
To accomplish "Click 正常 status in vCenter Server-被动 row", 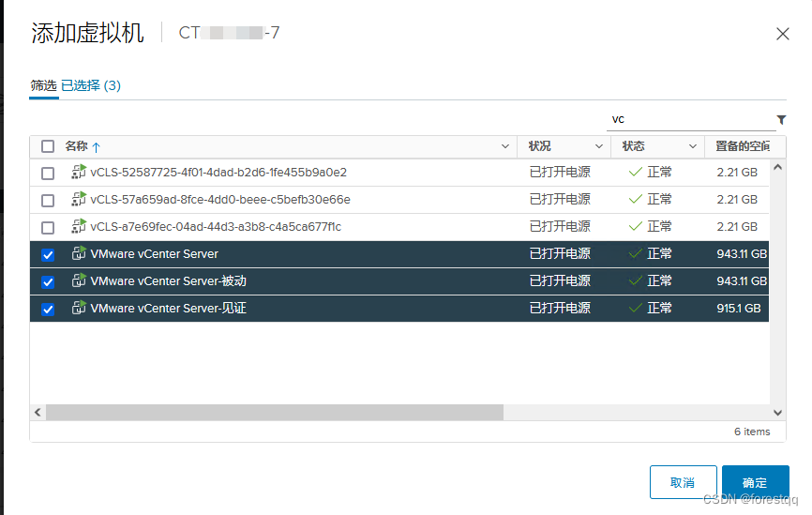I will coord(659,280).
